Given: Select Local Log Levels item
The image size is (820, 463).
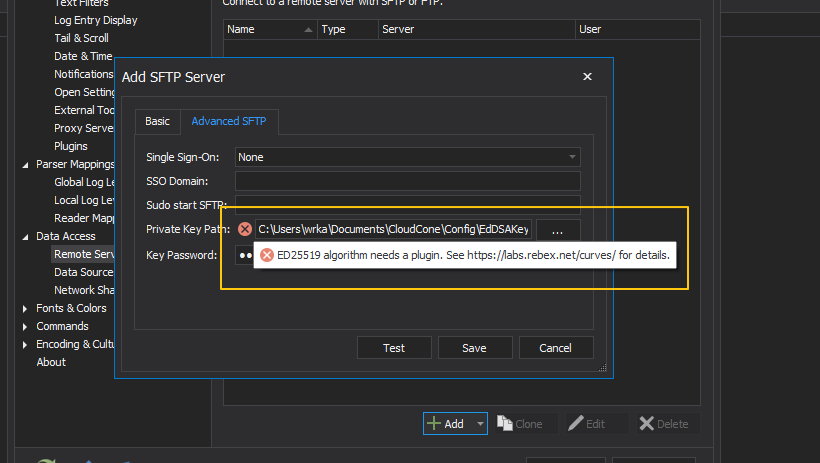Looking at the screenshot, I should pyautogui.click(x=84, y=200).
